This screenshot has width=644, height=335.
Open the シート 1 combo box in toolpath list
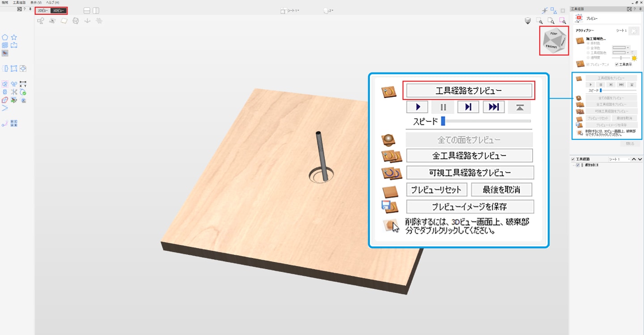pos(619,159)
